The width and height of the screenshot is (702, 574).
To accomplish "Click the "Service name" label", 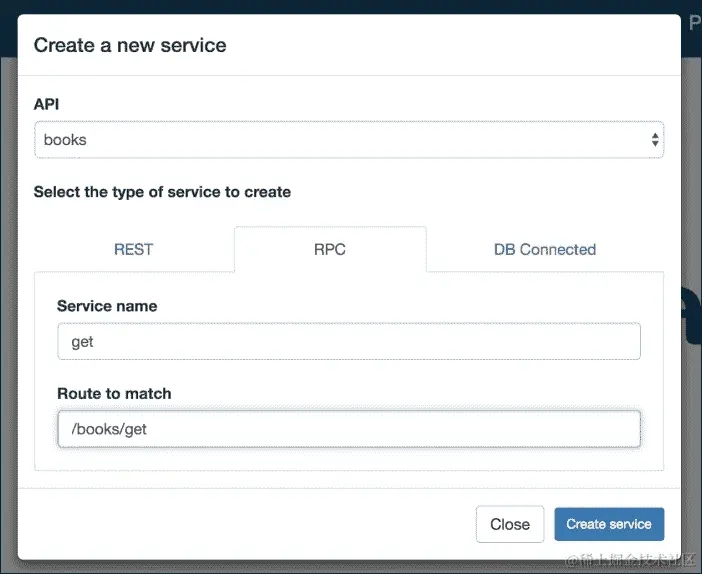I will [x=107, y=306].
